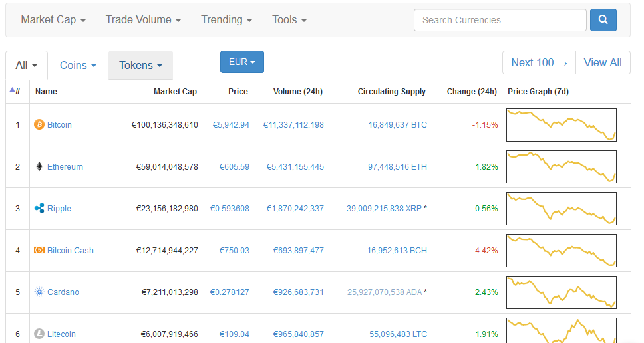Sort by Name column header
The width and height of the screenshot is (644, 343).
(46, 92)
